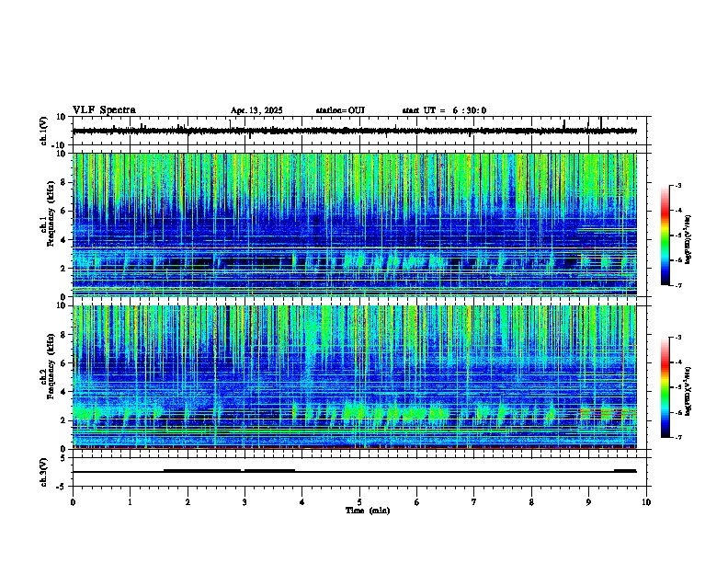This screenshot has height=563, width=728.
Task: Click the "2" tick on ch.2 frequency axis
Action: [63, 420]
